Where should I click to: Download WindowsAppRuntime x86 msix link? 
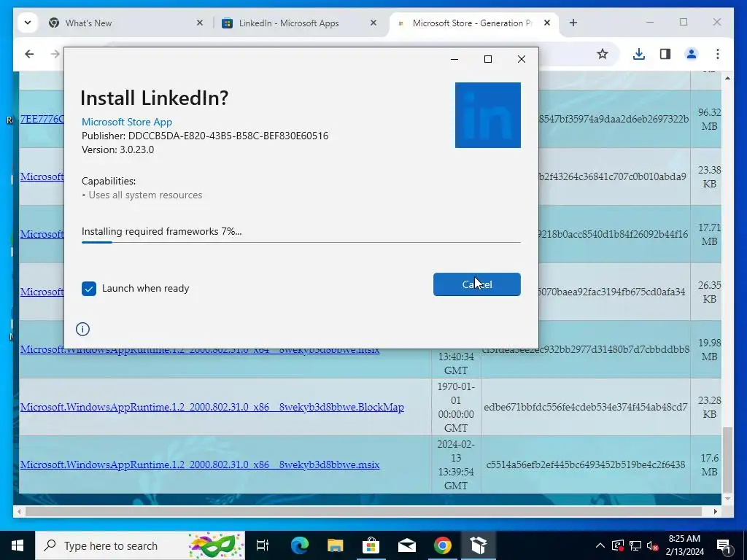(200, 464)
